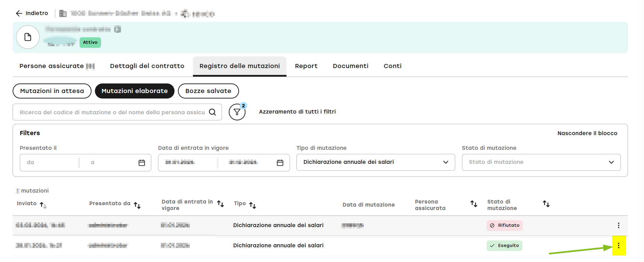The height and width of the screenshot is (262, 644).
Task: Click Azzeramento di tutti i filtri
Action: (297, 112)
